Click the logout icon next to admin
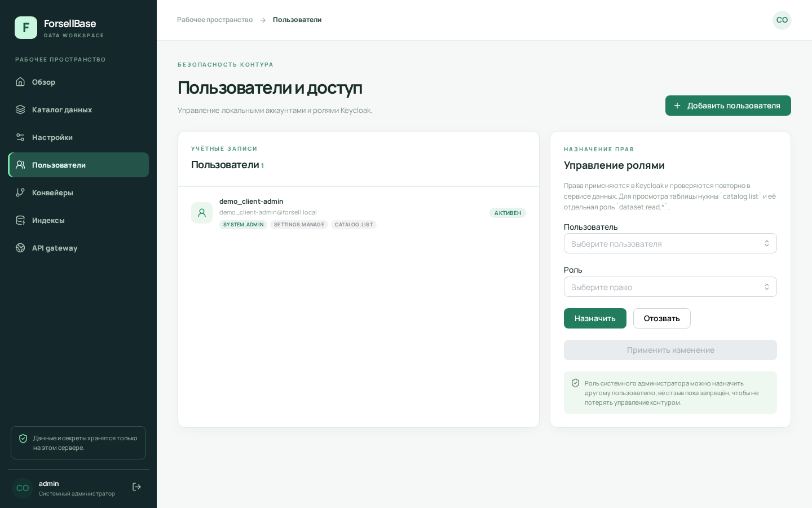812x508 pixels. tap(136, 487)
